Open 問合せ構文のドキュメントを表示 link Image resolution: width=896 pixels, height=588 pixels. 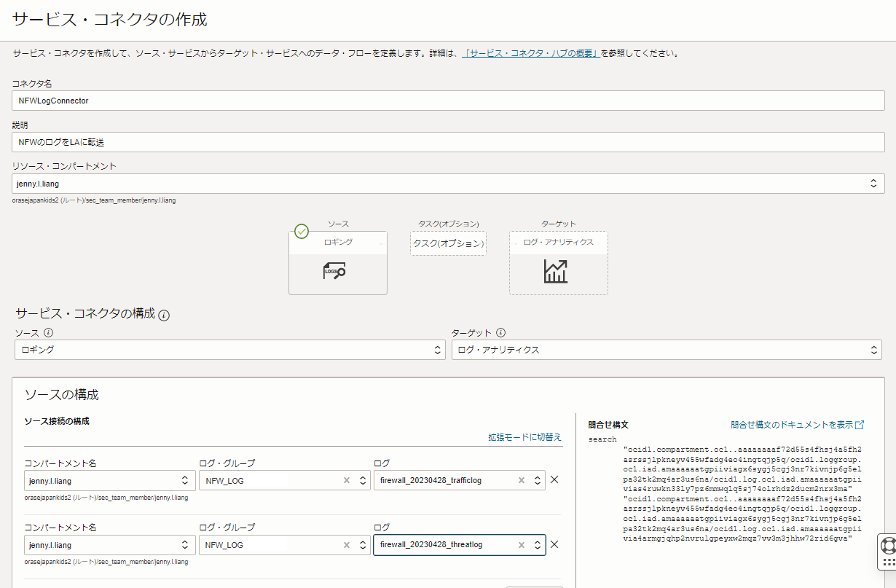(797, 424)
